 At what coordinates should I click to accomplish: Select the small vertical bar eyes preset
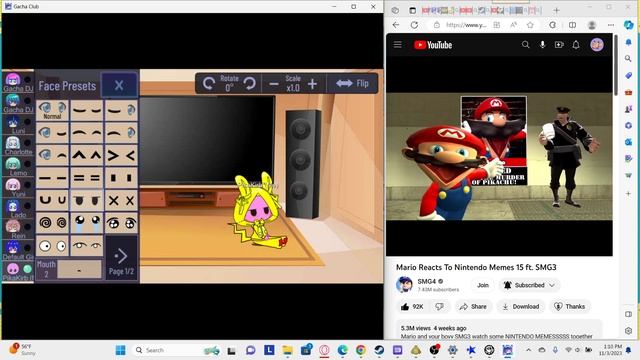pos(121,178)
